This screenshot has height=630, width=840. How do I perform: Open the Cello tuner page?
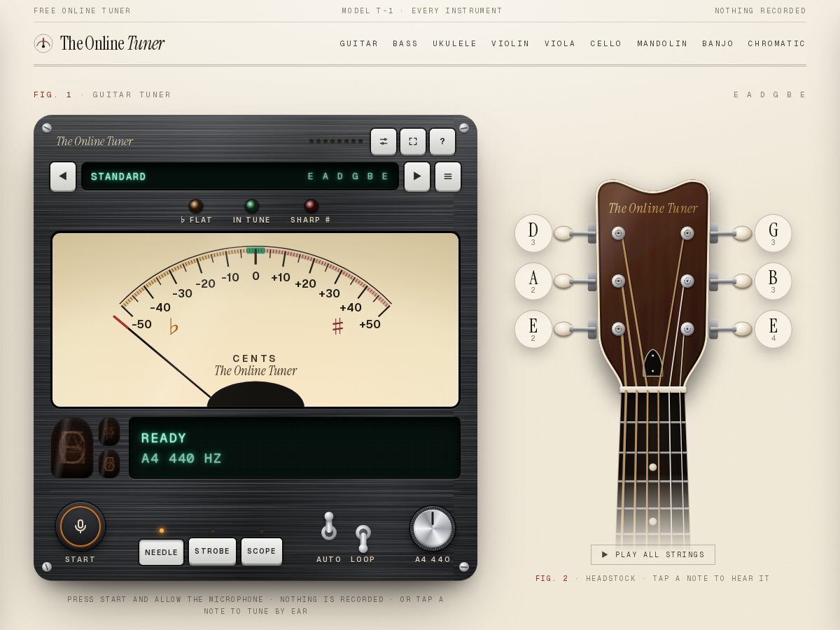[606, 43]
